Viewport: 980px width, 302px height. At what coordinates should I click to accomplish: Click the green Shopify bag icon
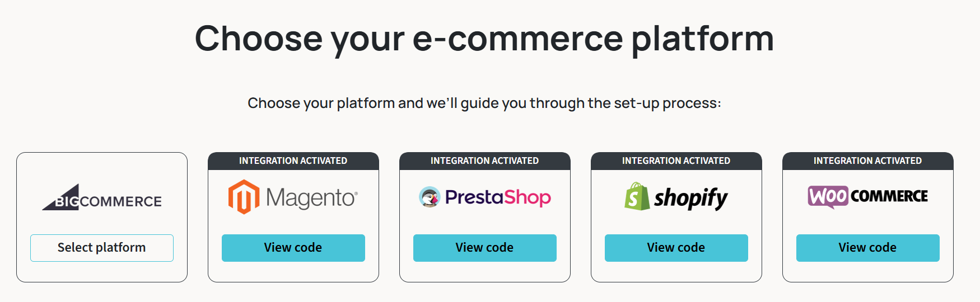pyautogui.click(x=636, y=196)
